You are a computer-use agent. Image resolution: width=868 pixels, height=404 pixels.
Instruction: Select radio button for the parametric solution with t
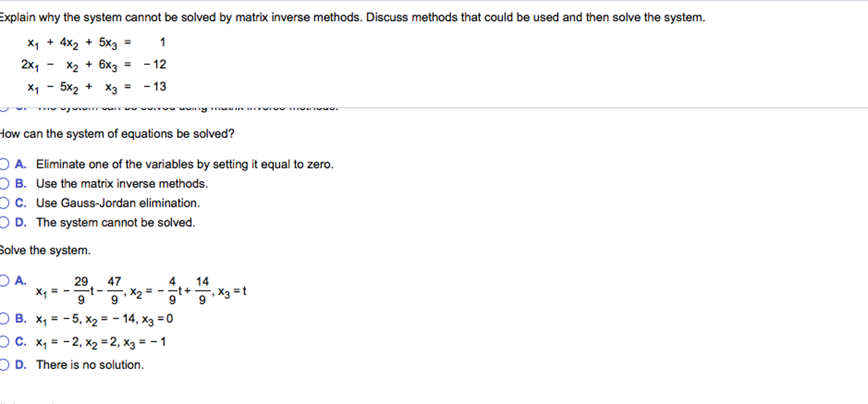(x=4, y=281)
